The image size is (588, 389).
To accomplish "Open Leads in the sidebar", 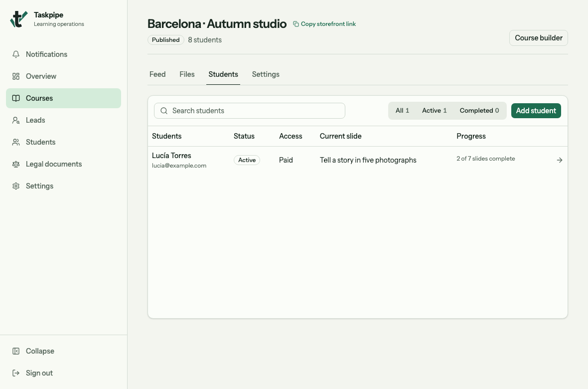I will (63, 120).
